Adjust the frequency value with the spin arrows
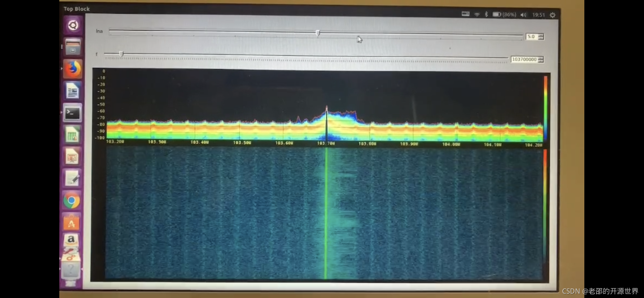 pos(541,59)
